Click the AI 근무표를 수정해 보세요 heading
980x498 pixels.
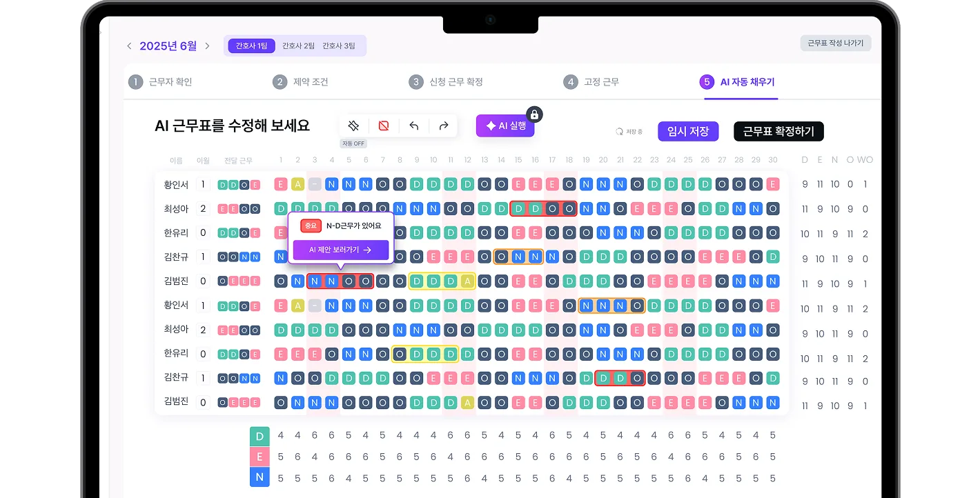click(233, 126)
